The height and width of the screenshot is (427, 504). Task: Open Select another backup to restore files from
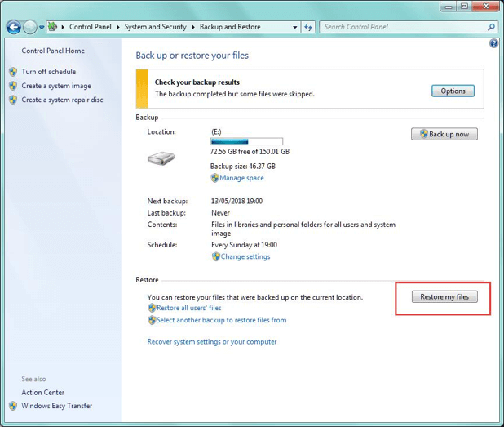point(222,320)
